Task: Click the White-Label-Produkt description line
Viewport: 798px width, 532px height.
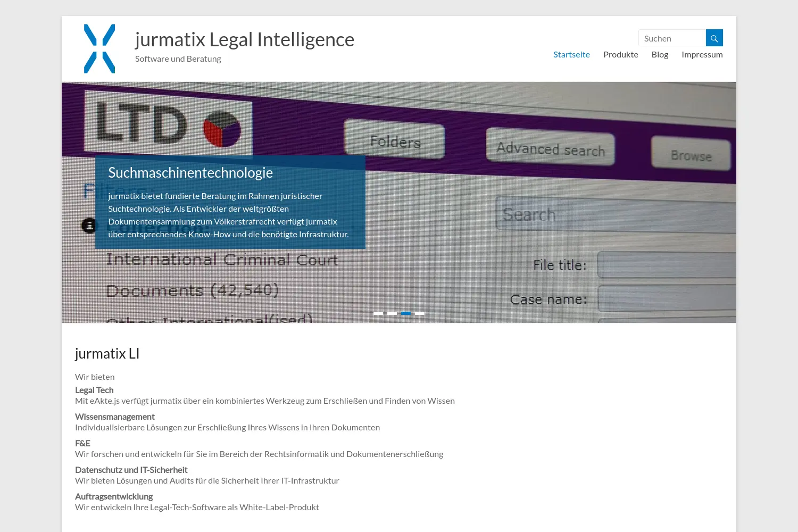Action: (197, 507)
